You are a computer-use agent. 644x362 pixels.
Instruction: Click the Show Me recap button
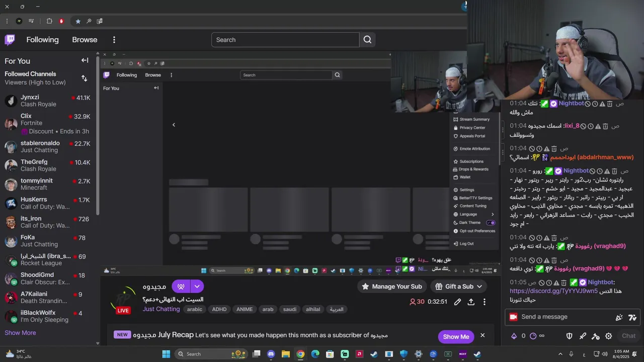(456, 336)
